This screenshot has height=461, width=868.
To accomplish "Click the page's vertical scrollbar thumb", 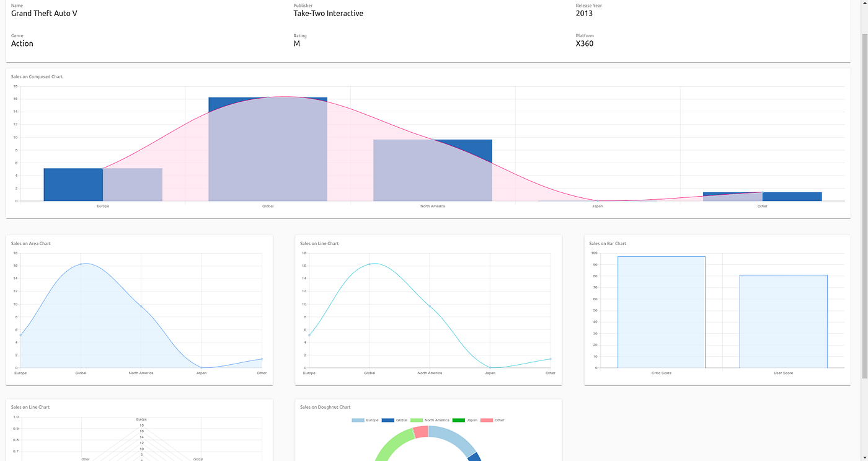I will point(864,205).
